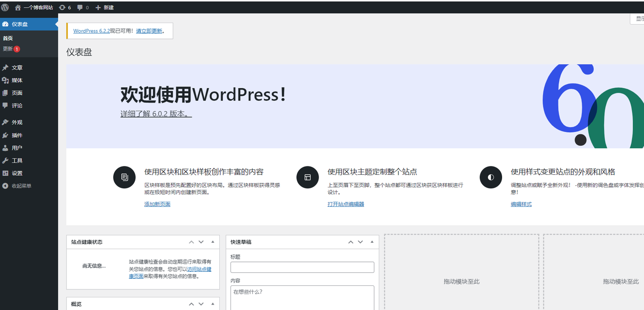Click the round layout icon beside 使用区块主题定制整个站点
Image resolution: width=644 pixels, height=310 pixels.
(x=307, y=177)
